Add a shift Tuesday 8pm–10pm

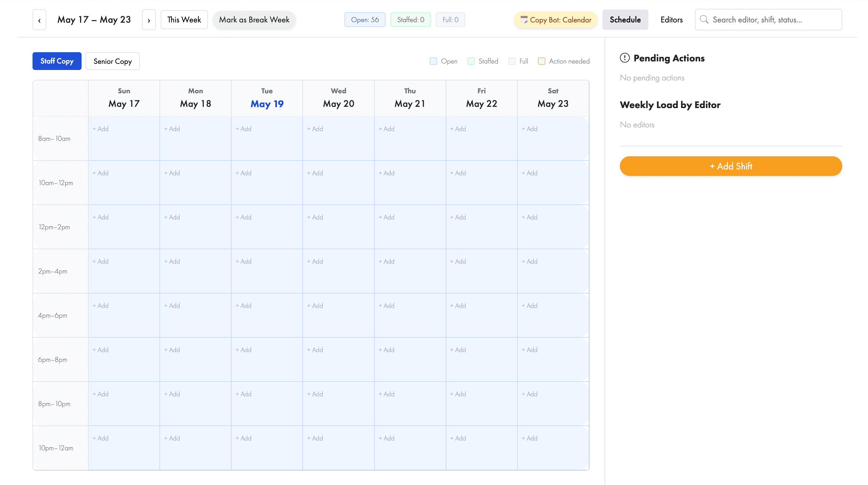pos(243,394)
